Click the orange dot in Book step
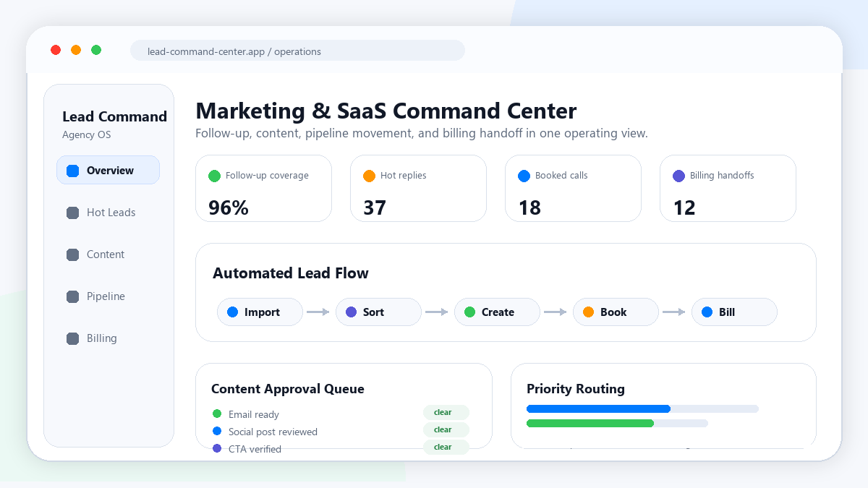The width and height of the screenshot is (868, 488). pos(588,312)
